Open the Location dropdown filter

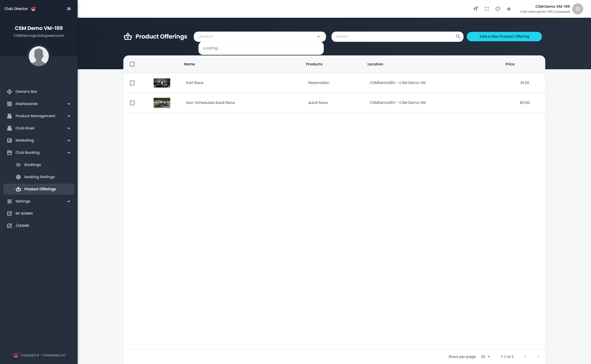tap(260, 36)
